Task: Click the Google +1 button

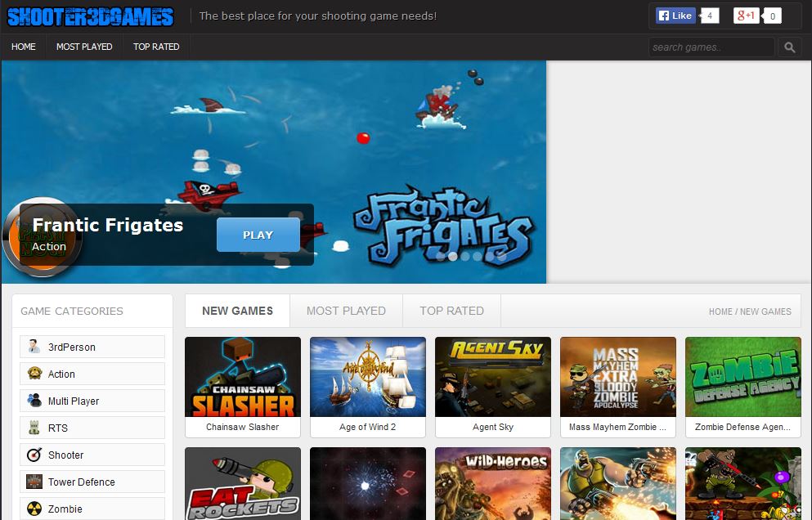Action: point(746,16)
